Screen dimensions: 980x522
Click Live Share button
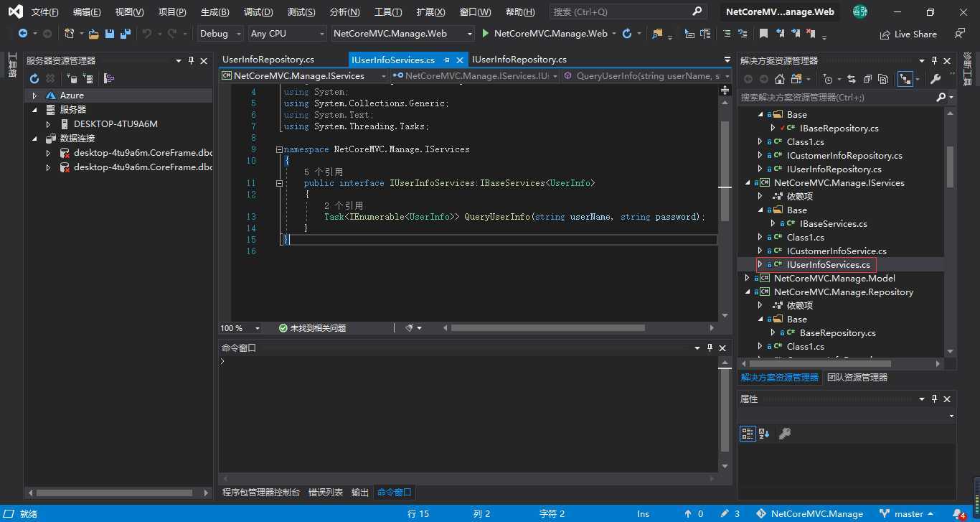[x=908, y=34]
